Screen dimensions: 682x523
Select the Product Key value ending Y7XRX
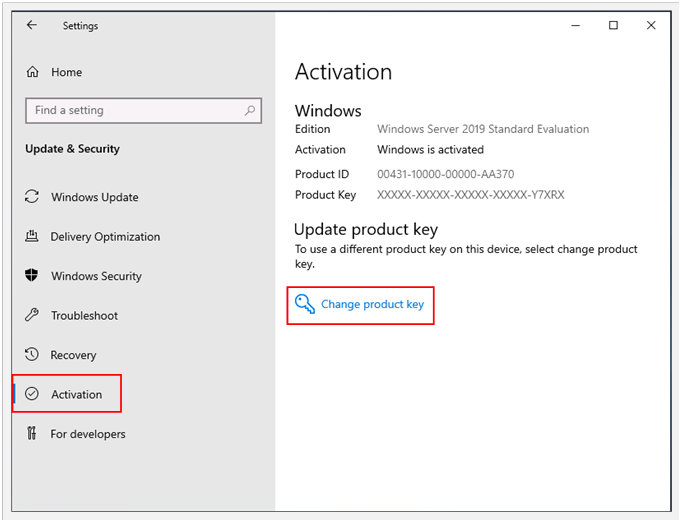(471, 194)
